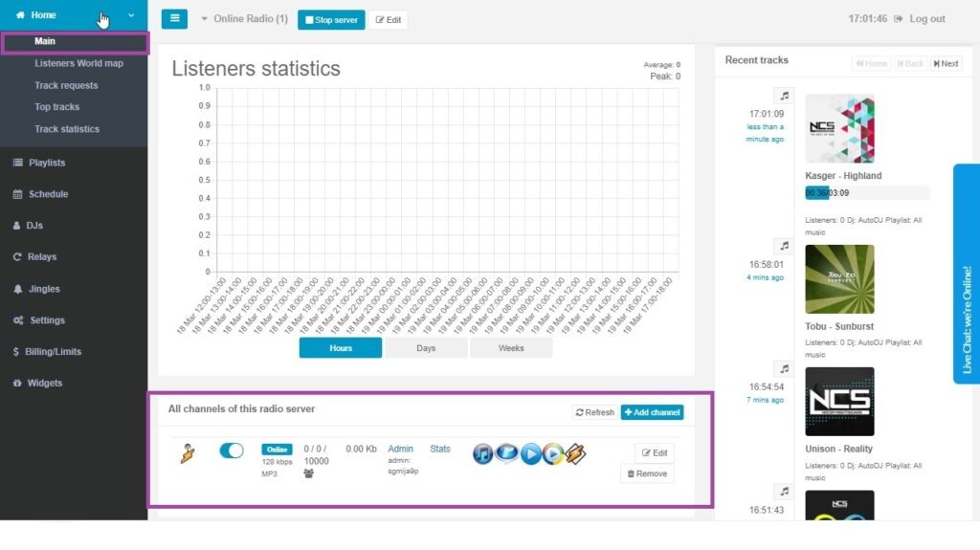Click the Winamp player icon
980x550 pixels.
(x=575, y=453)
